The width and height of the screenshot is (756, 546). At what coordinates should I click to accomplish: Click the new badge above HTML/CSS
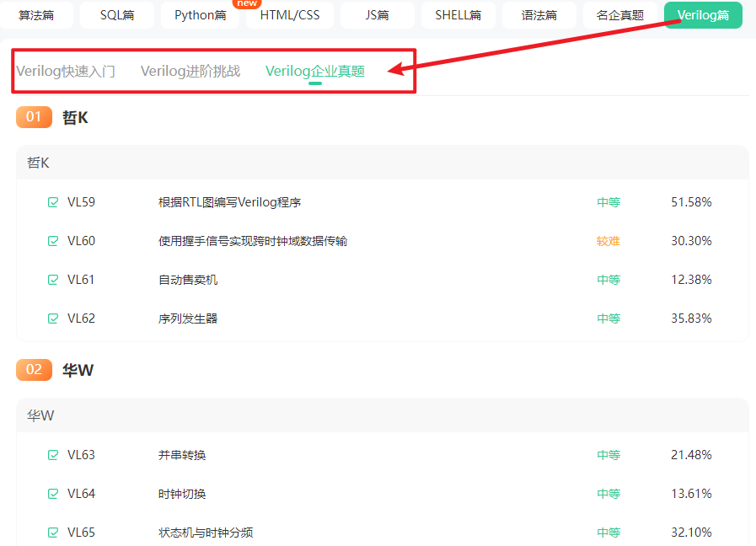[247, 3]
